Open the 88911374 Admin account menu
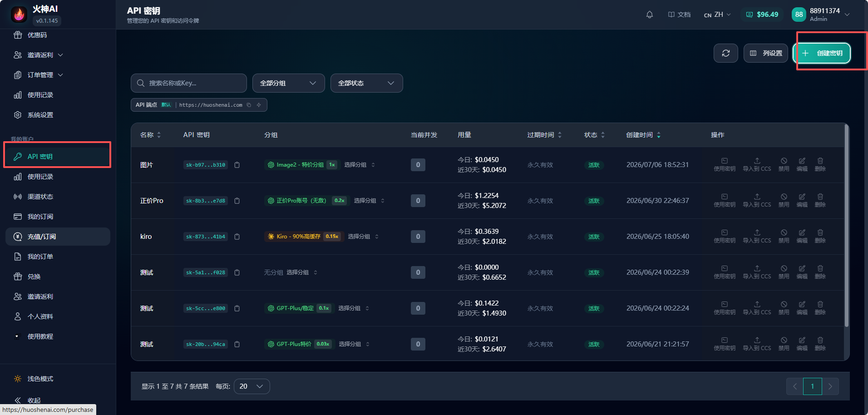868x415 pixels. point(821,15)
